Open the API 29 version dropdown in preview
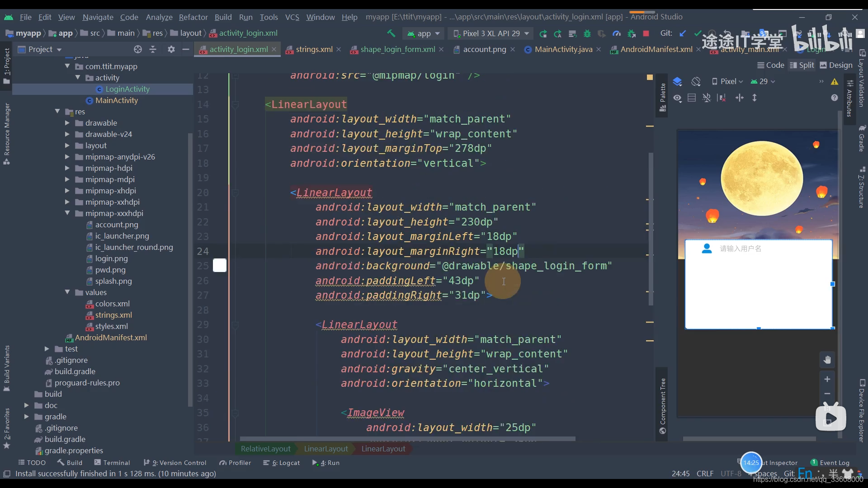868x488 pixels. [x=763, y=81]
